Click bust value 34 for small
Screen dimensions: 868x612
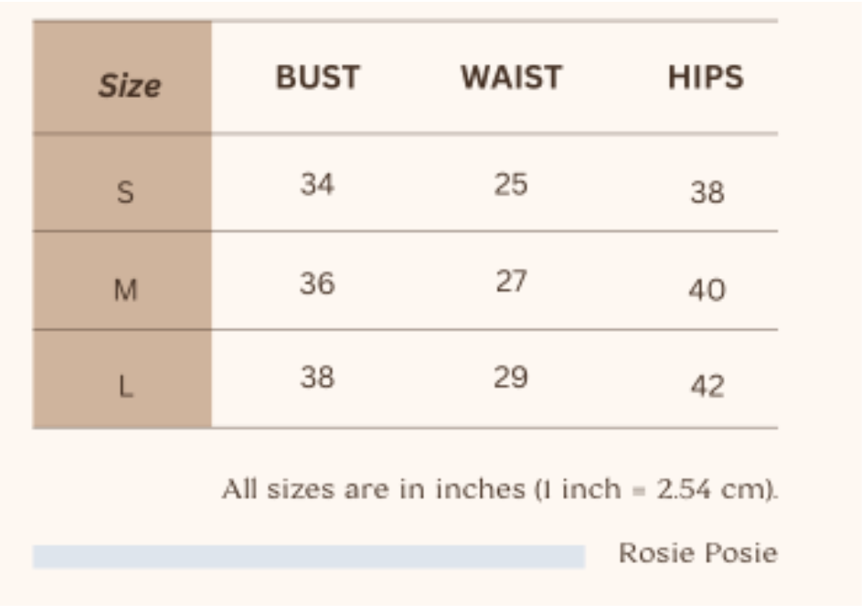click(x=317, y=184)
